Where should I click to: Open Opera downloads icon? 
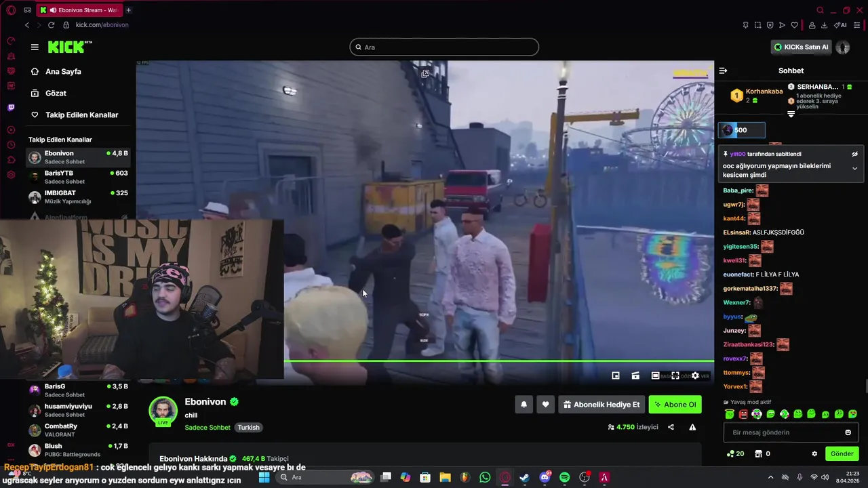coord(824,25)
